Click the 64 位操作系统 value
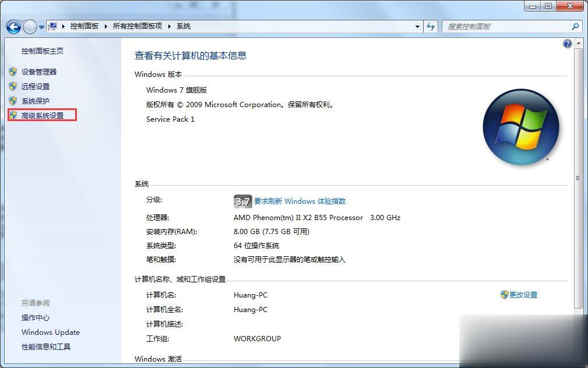 point(256,246)
